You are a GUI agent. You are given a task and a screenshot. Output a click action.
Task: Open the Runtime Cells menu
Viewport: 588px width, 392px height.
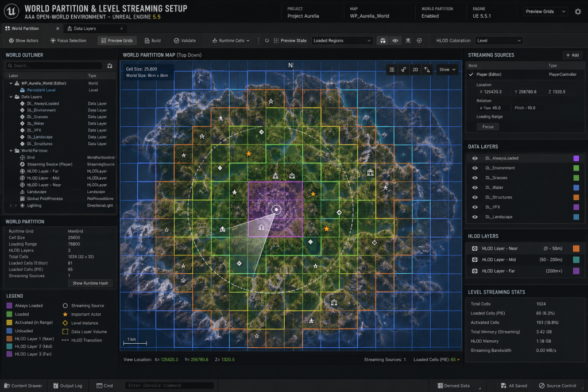click(231, 41)
